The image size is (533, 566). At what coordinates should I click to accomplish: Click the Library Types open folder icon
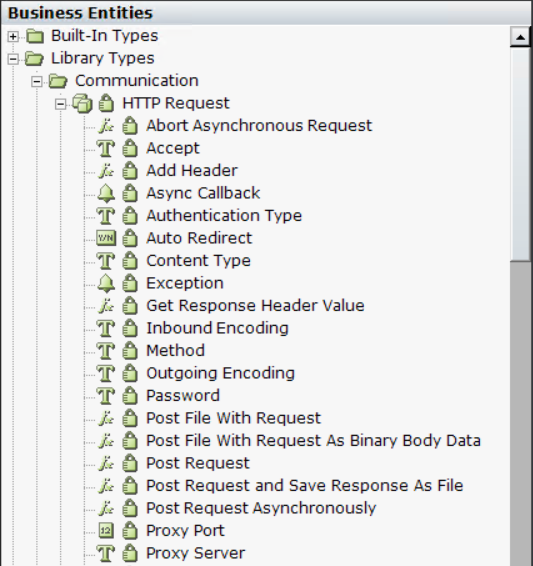click(34, 58)
